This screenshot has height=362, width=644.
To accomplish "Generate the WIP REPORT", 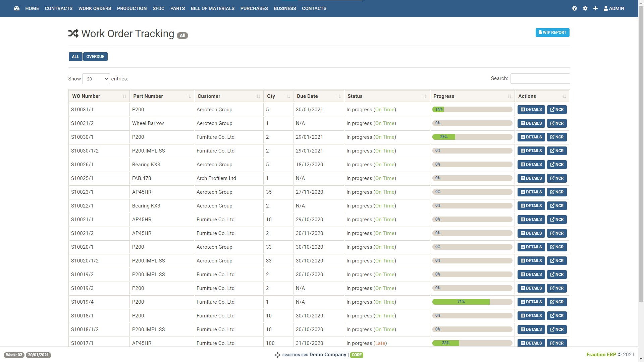I will click(552, 33).
